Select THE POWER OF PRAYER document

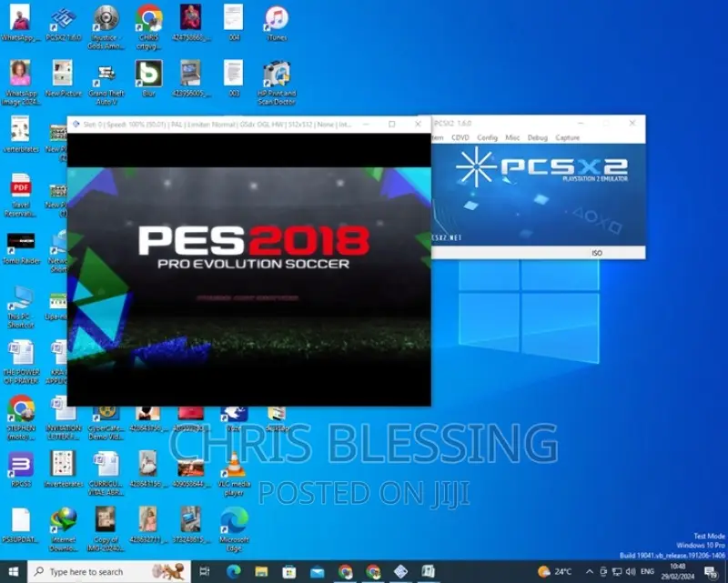[x=20, y=362]
